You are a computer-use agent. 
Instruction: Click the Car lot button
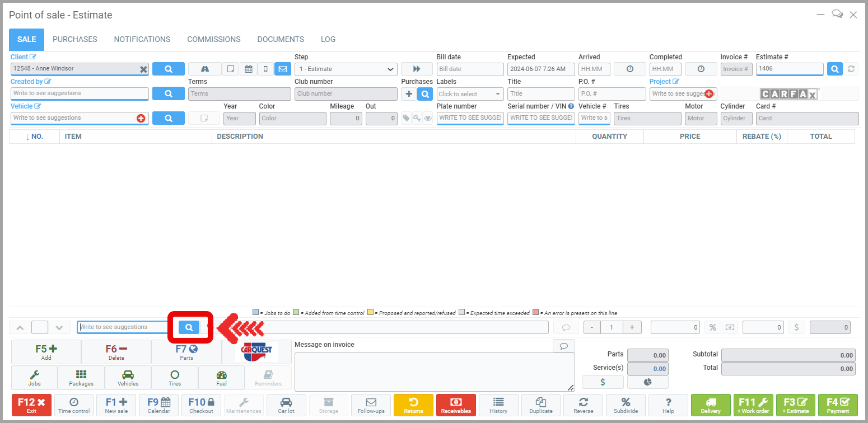coord(286,405)
